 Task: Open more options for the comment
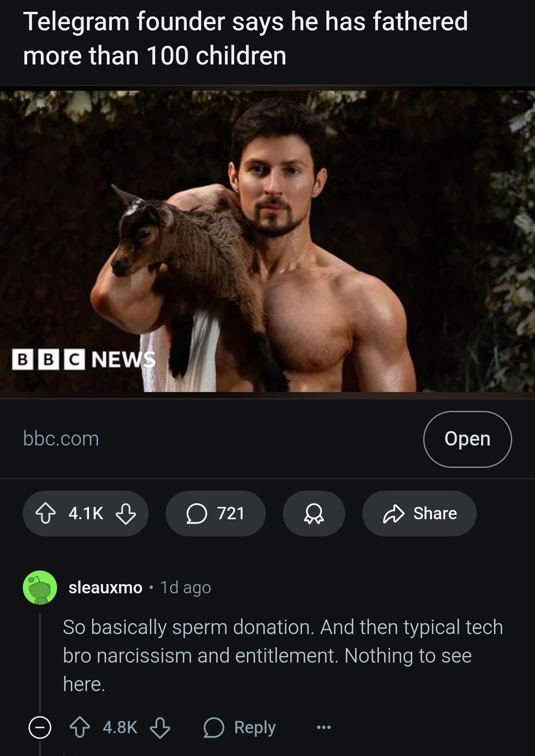(x=323, y=728)
